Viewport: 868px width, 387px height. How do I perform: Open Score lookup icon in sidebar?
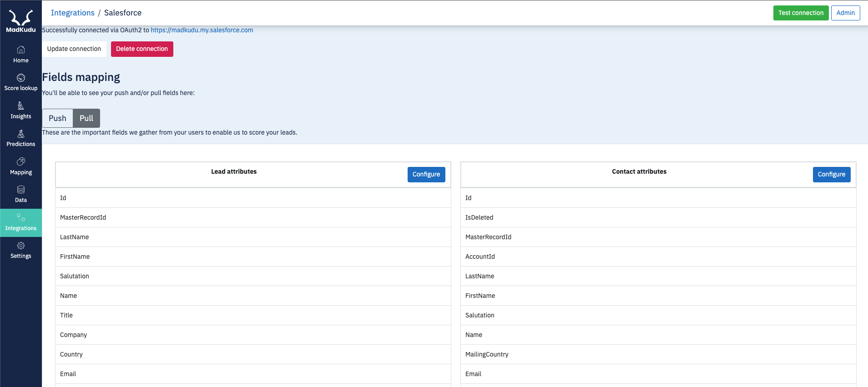(x=21, y=78)
